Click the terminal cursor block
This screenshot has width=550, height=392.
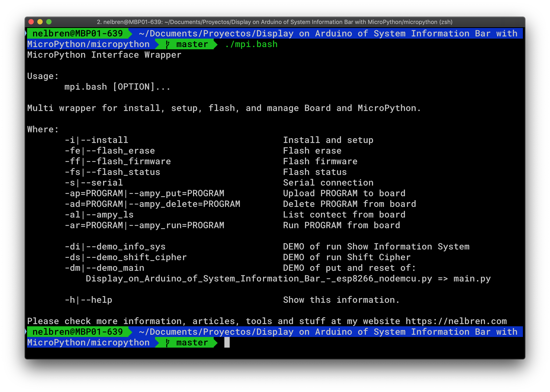(x=227, y=343)
